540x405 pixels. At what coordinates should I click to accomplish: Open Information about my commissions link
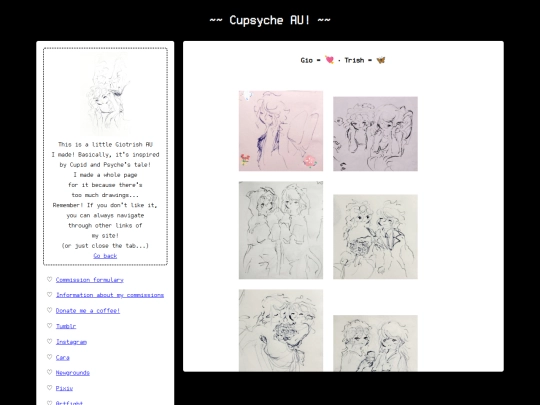[110, 295]
